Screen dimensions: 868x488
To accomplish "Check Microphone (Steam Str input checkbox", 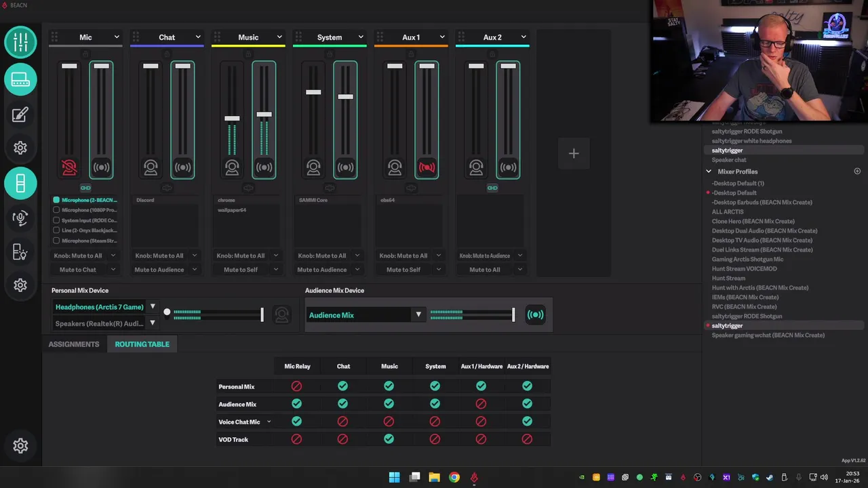I will (56, 241).
